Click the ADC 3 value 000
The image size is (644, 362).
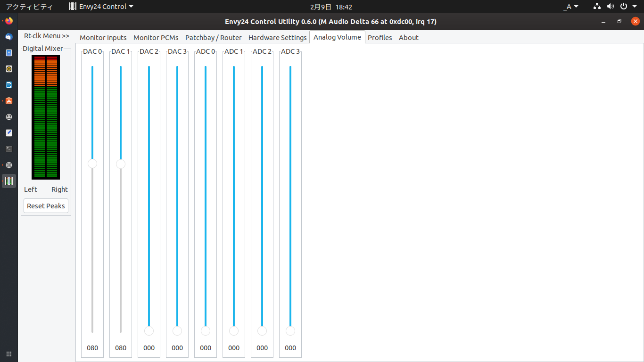click(290, 348)
